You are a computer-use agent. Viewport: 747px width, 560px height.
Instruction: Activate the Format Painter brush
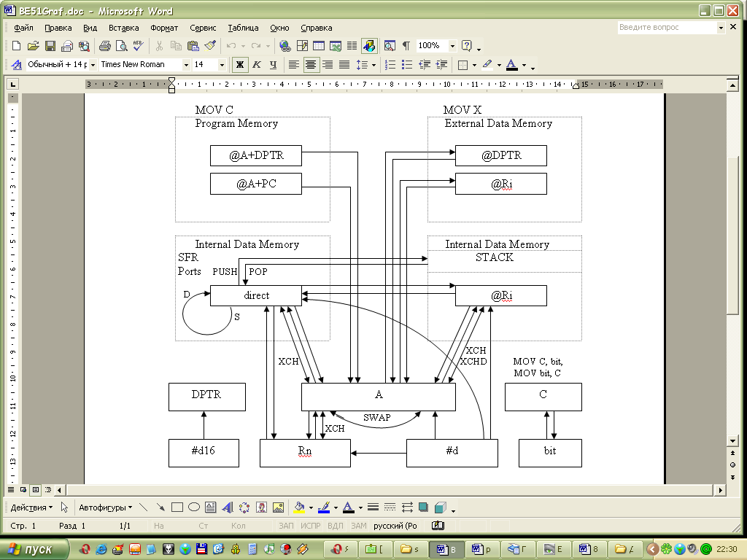pyautogui.click(x=210, y=46)
